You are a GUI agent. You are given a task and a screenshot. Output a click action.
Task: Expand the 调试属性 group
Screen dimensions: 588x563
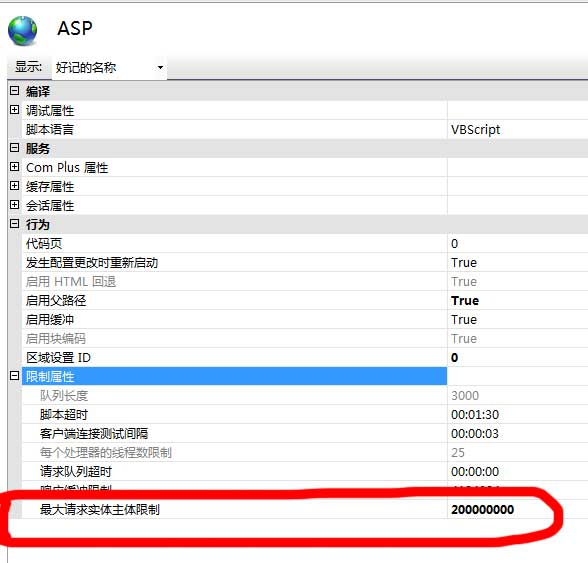(x=14, y=110)
